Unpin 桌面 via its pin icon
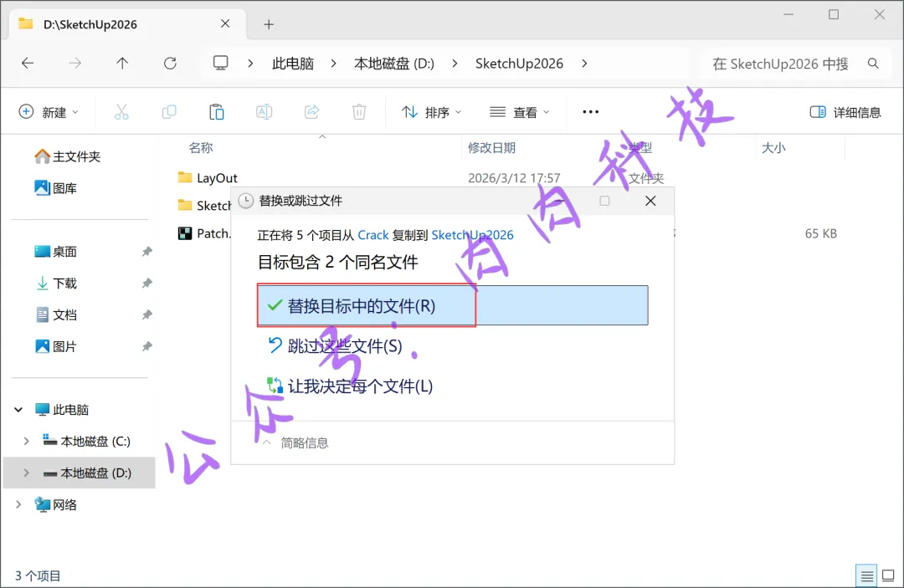The image size is (904, 588). (x=147, y=252)
